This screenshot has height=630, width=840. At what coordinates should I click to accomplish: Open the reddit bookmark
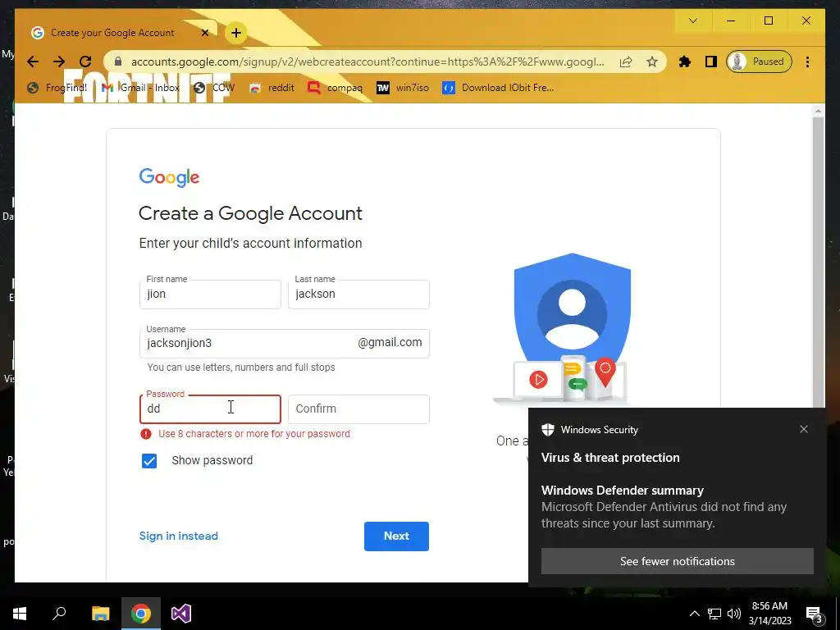pyautogui.click(x=272, y=87)
